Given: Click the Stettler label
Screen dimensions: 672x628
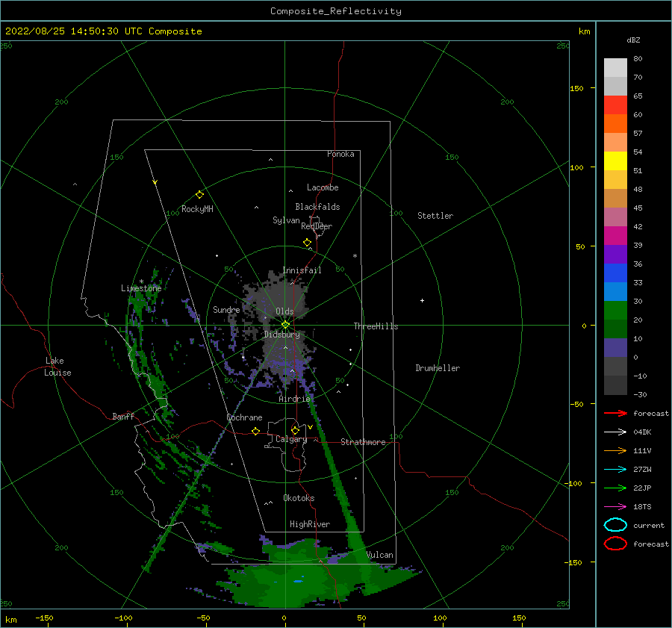Looking at the screenshot, I should [x=435, y=216].
